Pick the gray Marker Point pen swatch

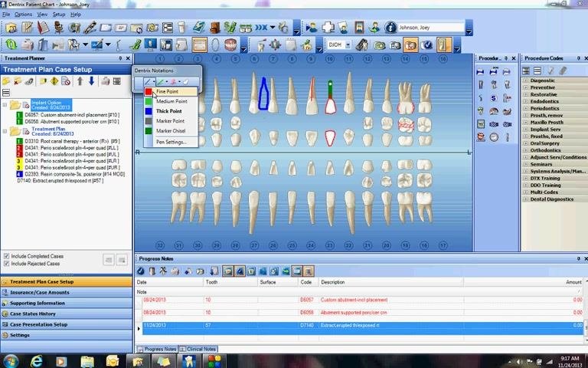click(149, 121)
